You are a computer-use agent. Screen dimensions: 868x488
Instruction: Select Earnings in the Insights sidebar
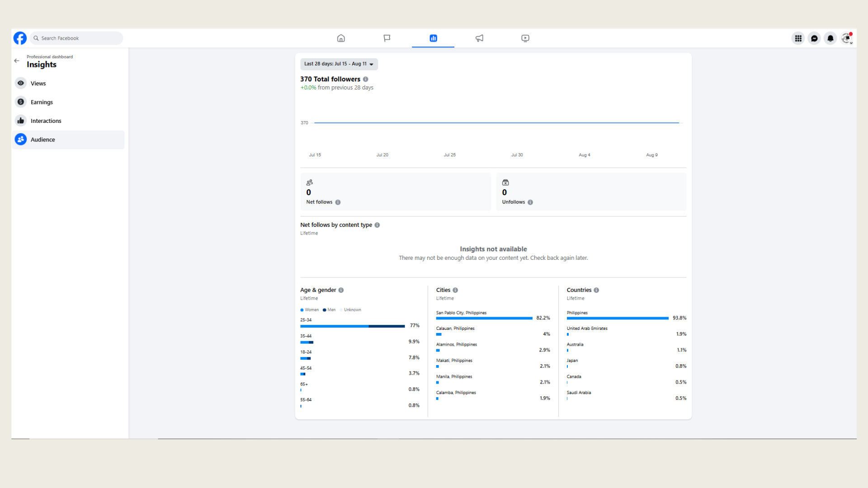click(x=42, y=102)
